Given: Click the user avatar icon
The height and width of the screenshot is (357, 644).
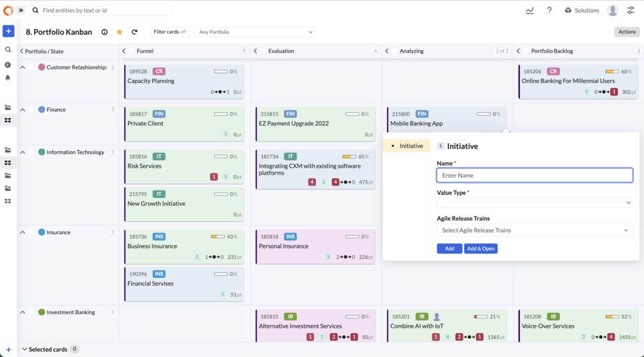Looking at the screenshot, I should 613,11.
